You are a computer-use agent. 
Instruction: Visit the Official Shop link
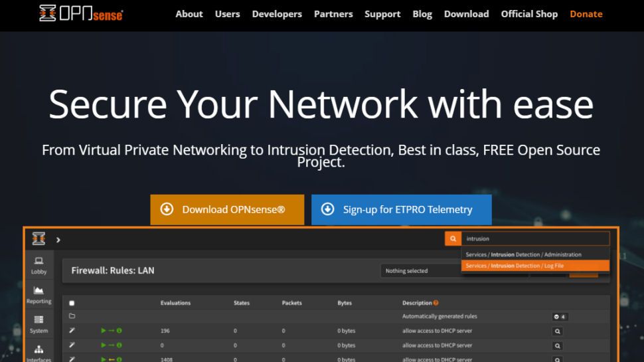tap(529, 14)
